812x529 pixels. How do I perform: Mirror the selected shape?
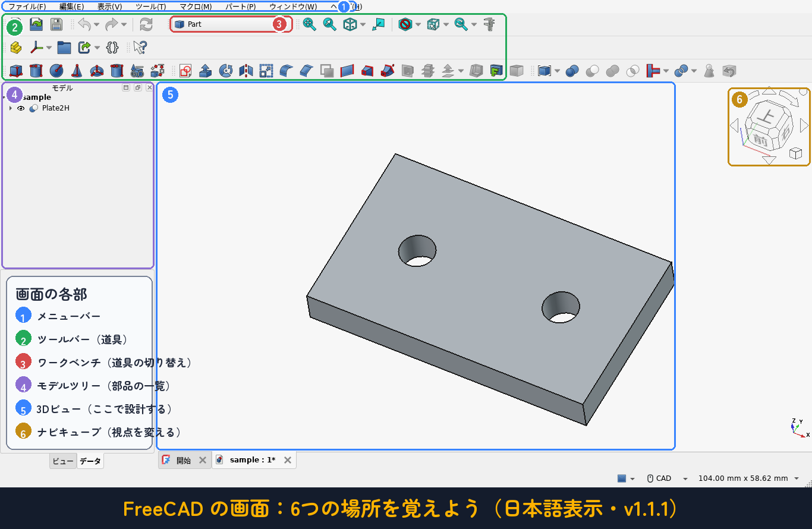tap(246, 71)
